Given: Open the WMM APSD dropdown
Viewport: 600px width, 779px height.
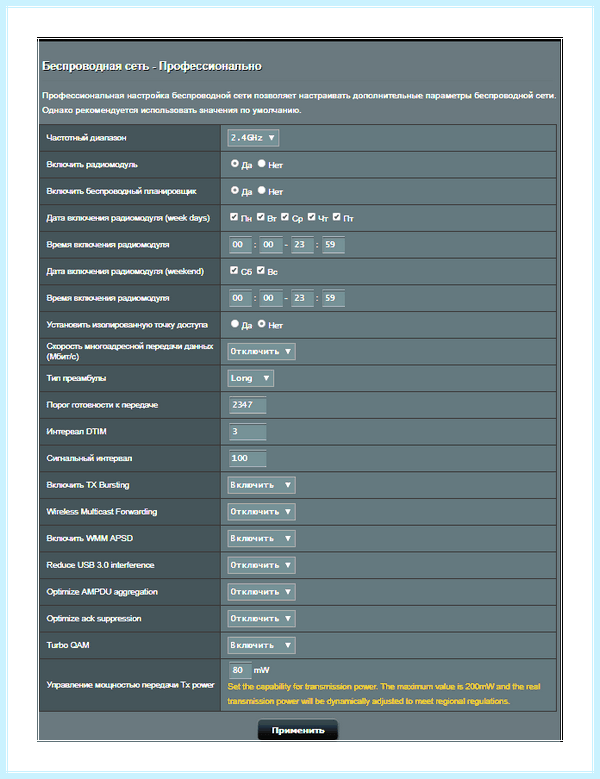Looking at the screenshot, I should coord(261,539).
